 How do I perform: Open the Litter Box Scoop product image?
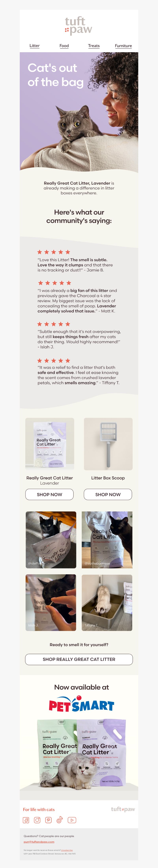point(108,444)
